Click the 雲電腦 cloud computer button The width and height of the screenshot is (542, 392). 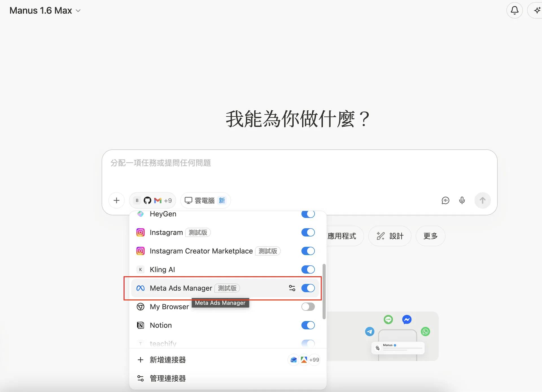205,201
